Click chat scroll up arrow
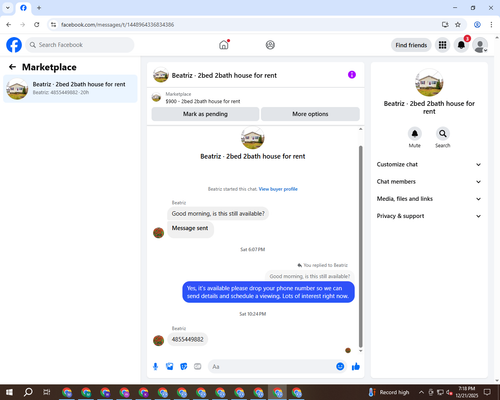The width and height of the screenshot is (500, 400). 360,129
